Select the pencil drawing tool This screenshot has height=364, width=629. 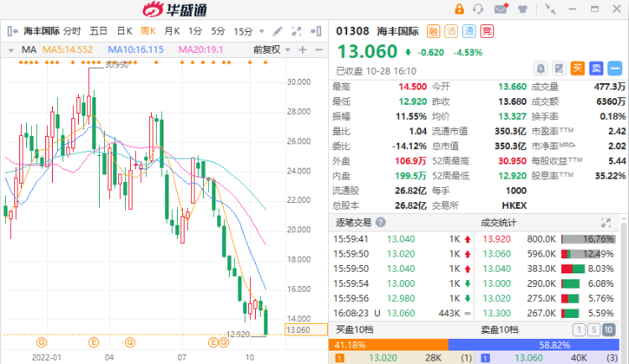point(278,31)
